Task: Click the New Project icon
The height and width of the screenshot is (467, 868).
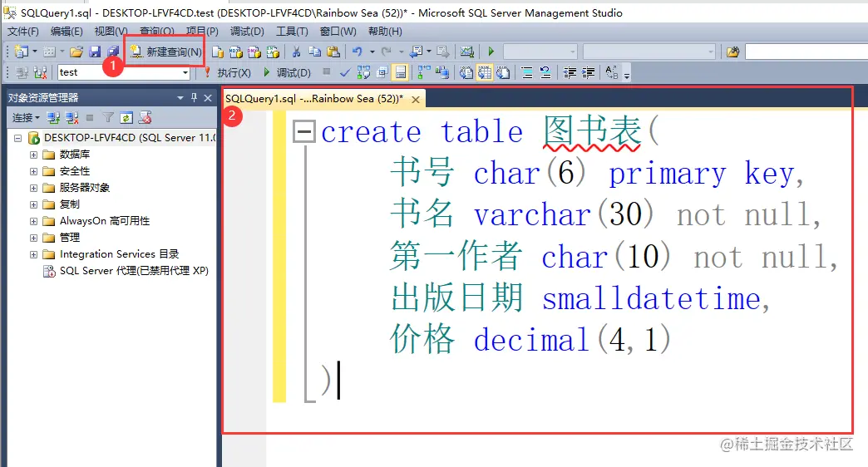Action: click(x=21, y=52)
